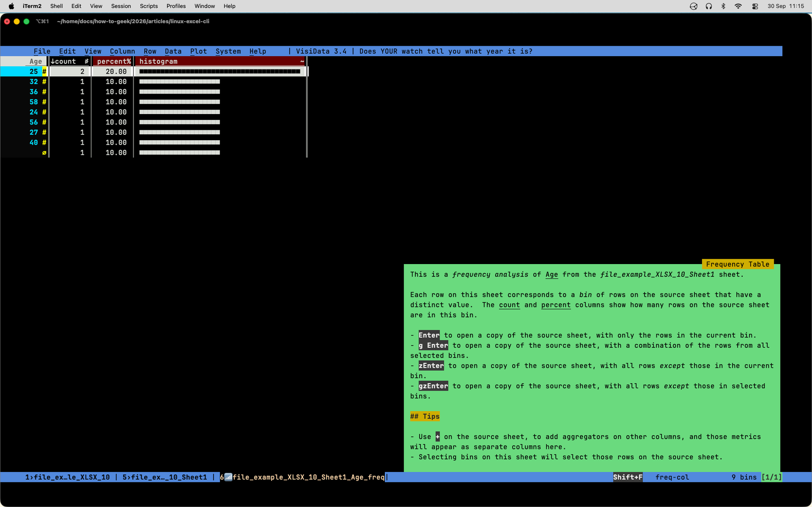This screenshot has width=812, height=507.
Task: Open VisiData Column menu
Action: coord(122,51)
